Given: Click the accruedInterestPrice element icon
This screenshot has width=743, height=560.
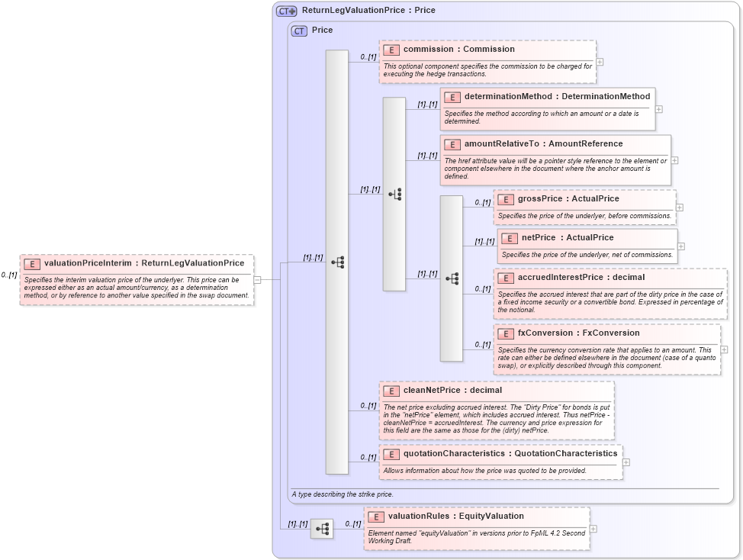Looking at the screenshot, I should pos(504,277).
